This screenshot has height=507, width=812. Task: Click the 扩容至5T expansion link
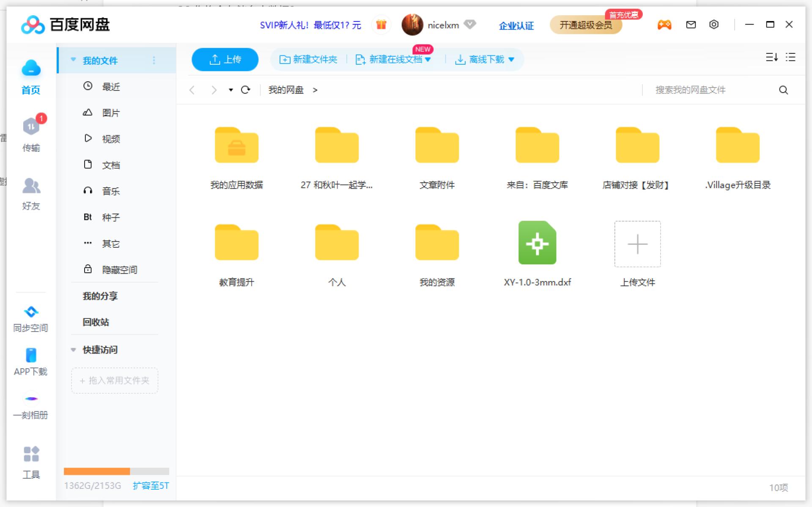tap(150, 486)
